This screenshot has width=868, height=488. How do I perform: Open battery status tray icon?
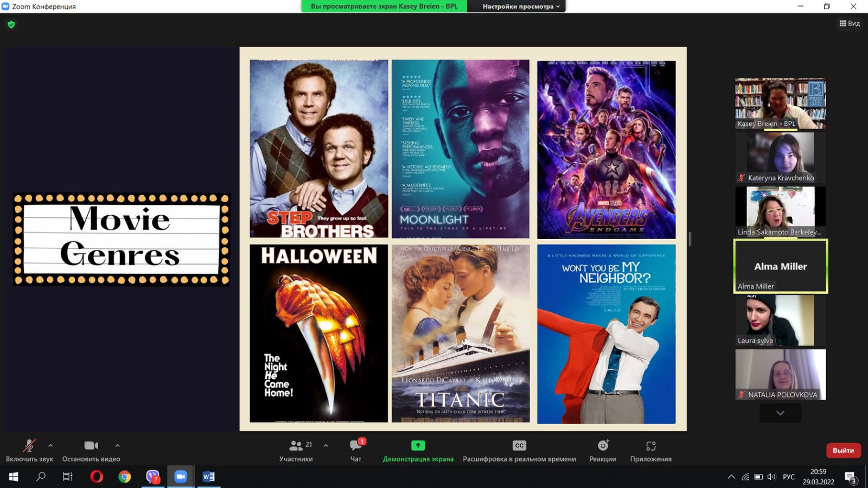coord(758,477)
